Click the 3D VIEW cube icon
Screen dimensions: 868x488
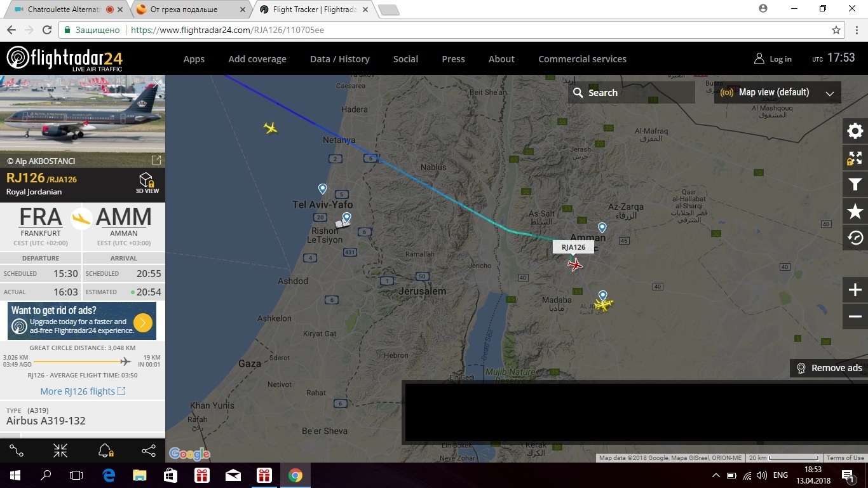tap(147, 183)
